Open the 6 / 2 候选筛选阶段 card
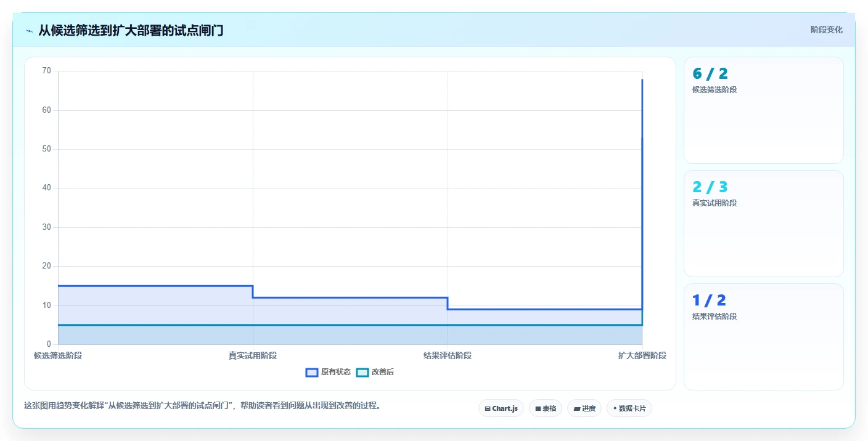The width and height of the screenshot is (868, 441). pyautogui.click(x=764, y=110)
